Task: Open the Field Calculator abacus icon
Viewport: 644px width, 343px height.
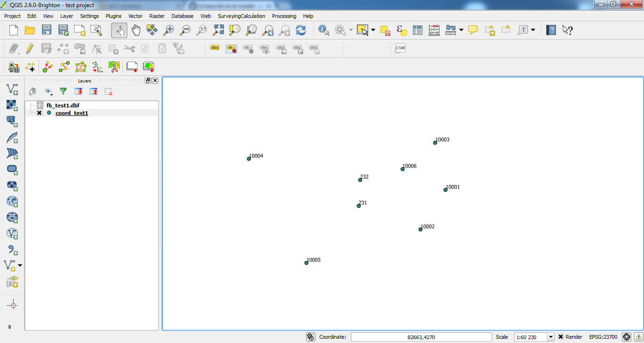Action: coord(434,30)
